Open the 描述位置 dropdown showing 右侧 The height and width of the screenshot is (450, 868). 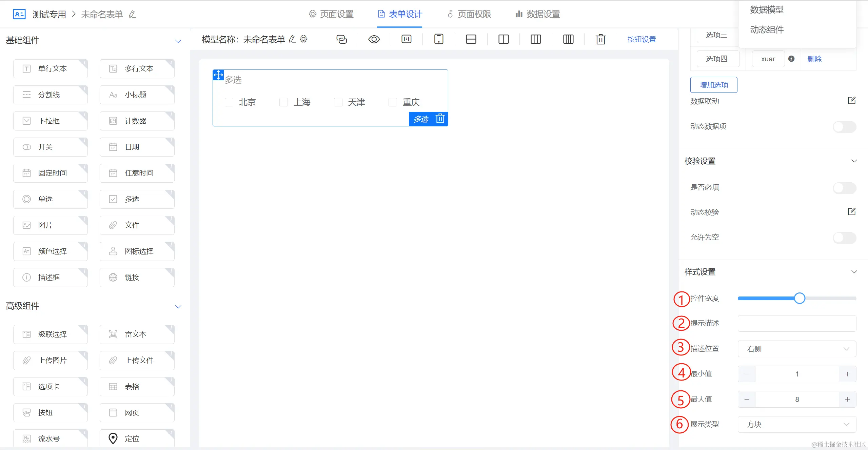[x=797, y=349]
